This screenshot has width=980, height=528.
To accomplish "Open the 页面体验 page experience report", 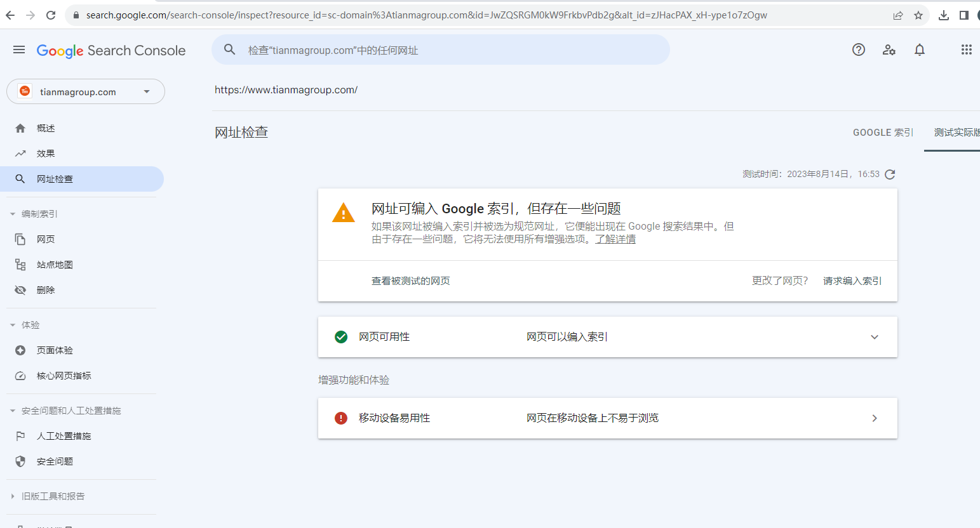I will click(x=54, y=350).
